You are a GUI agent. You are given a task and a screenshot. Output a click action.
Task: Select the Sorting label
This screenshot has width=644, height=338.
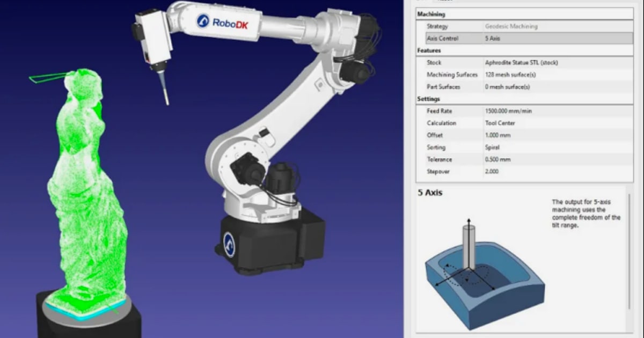click(x=436, y=148)
